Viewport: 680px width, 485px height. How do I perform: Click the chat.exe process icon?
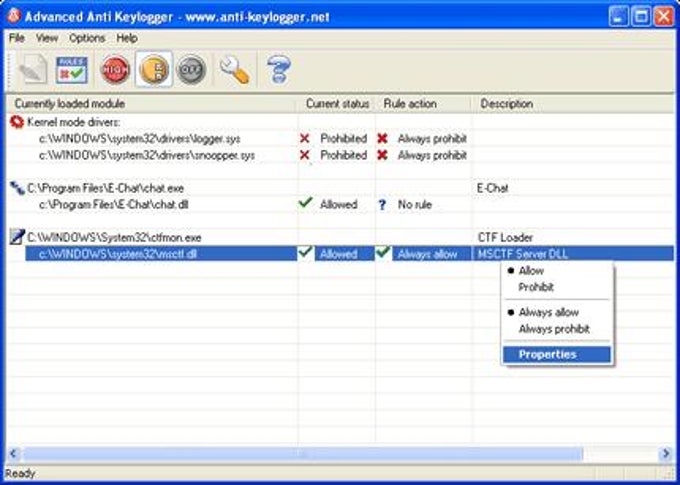coord(17,188)
